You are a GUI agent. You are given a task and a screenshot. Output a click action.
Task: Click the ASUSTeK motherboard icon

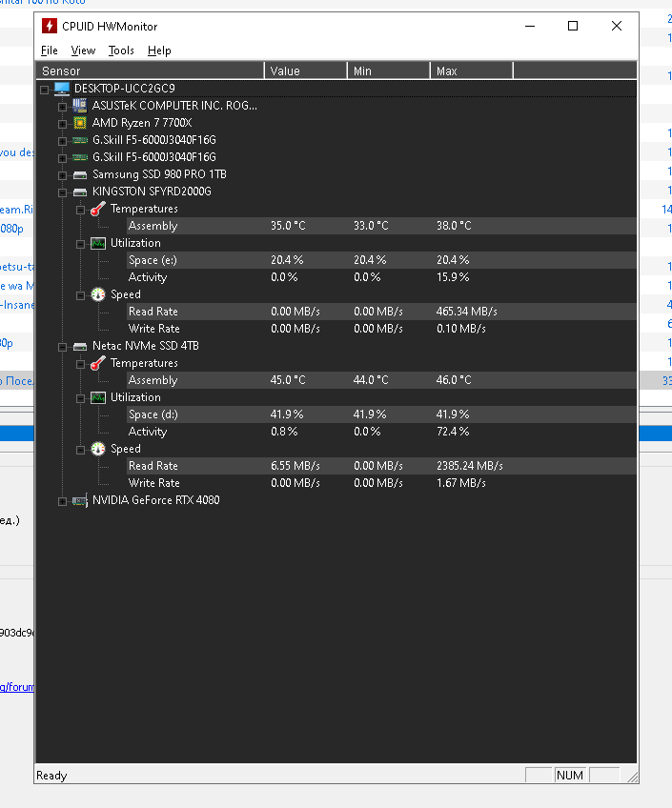click(x=80, y=106)
